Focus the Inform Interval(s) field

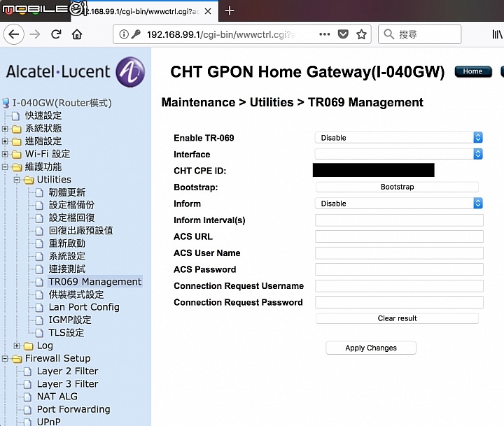click(399, 220)
